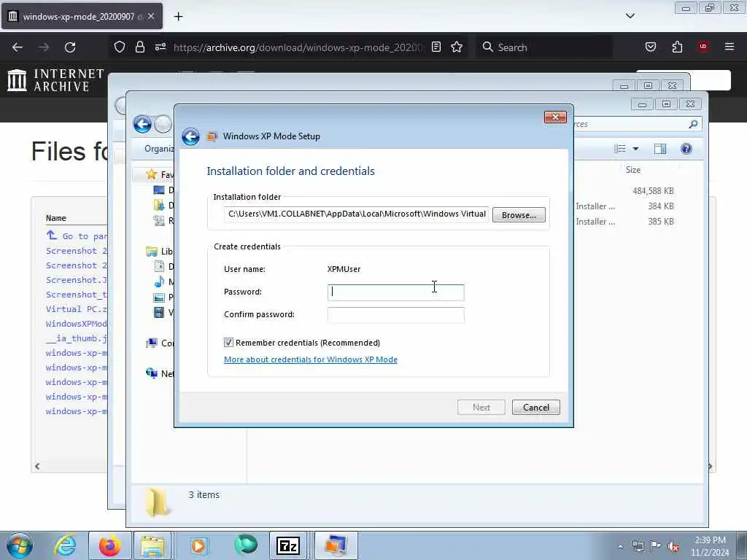Click the Firefox reload button
The width and height of the screenshot is (747, 560).
pyautogui.click(x=70, y=47)
